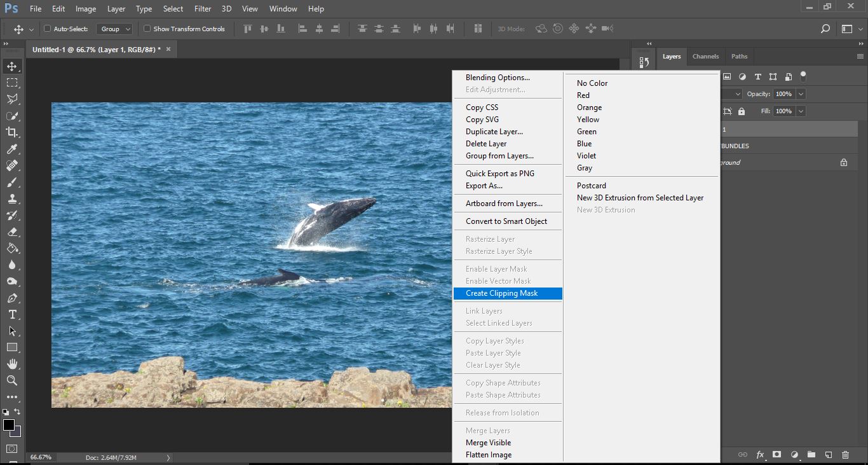The width and height of the screenshot is (868, 465).
Task: Apply the Orange layer color label
Action: pyautogui.click(x=588, y=107)
